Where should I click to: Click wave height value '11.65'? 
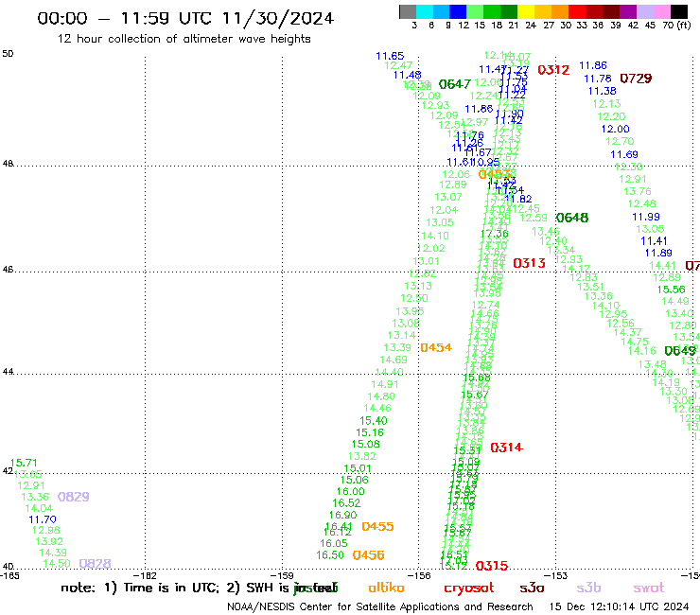coord(390,56)
